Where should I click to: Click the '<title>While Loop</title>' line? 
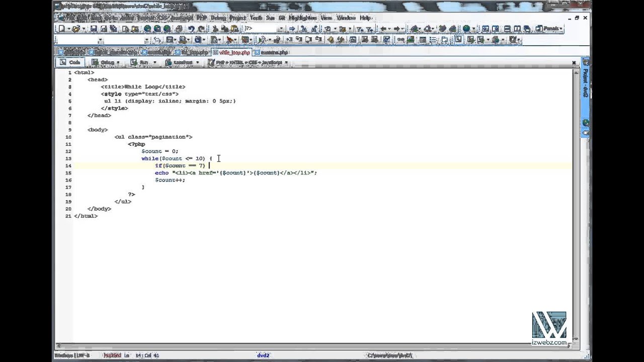pos(143,86)
